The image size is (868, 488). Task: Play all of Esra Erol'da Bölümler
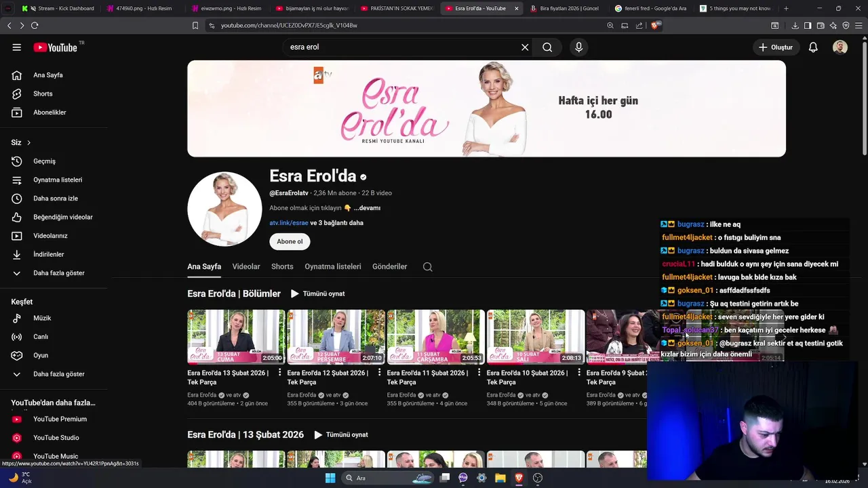pyautogui.click(x=318, y=294)
